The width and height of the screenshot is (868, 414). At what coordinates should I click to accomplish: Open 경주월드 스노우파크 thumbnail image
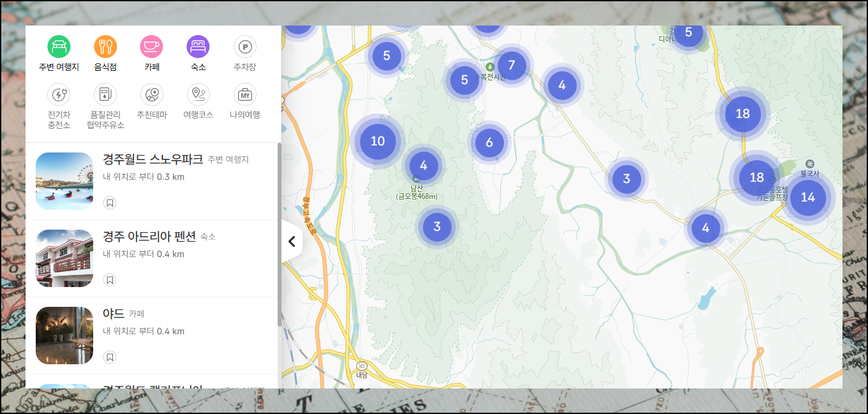(x=64, y=181)
